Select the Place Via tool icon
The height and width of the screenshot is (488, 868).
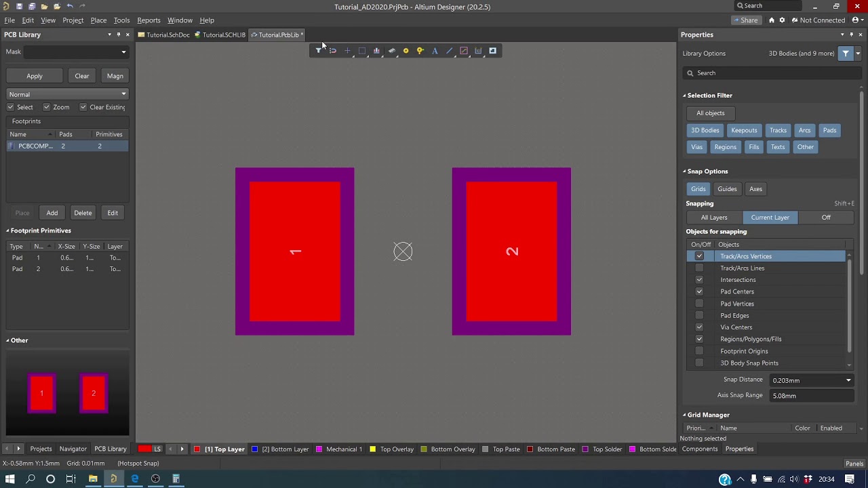pos(420,51)
